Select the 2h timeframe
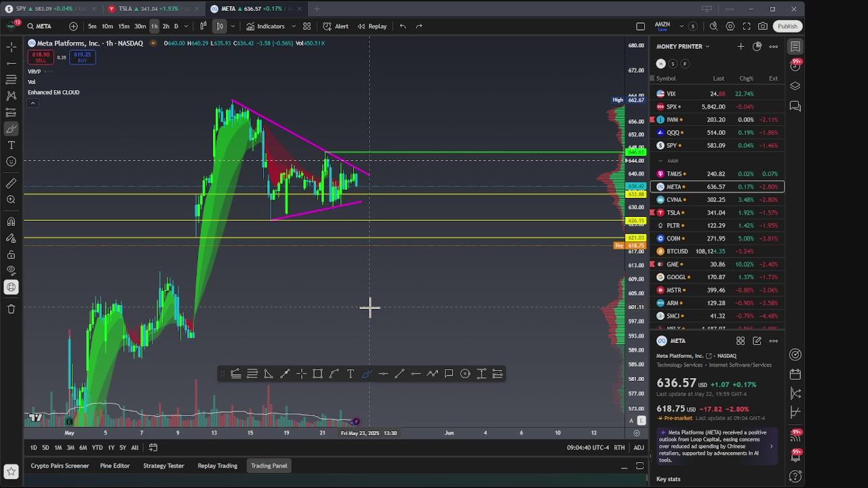This screenshot has height=488, width=868. pos(165,26)
